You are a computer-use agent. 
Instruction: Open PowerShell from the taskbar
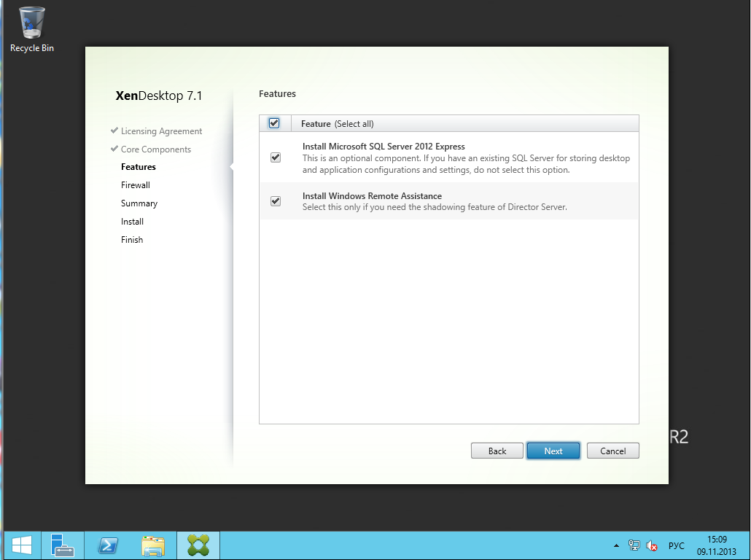tap(108, 545)
